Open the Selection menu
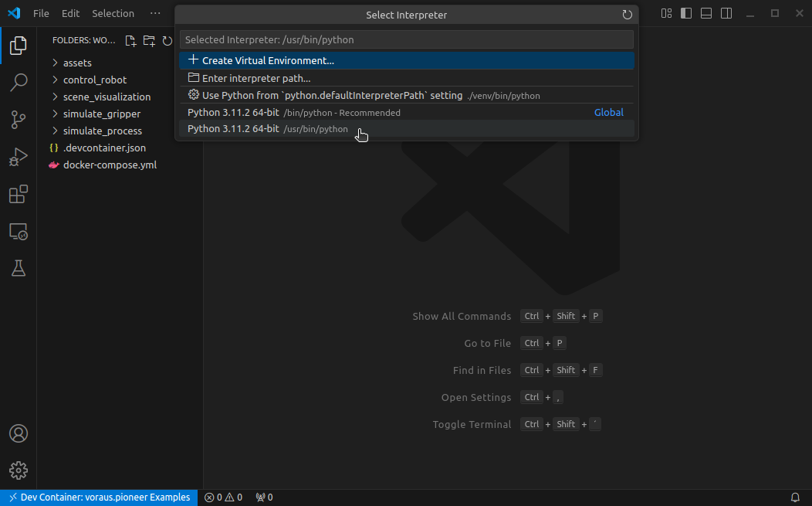The width and height of the screenshot is (812, 506). tap(113, 13)
